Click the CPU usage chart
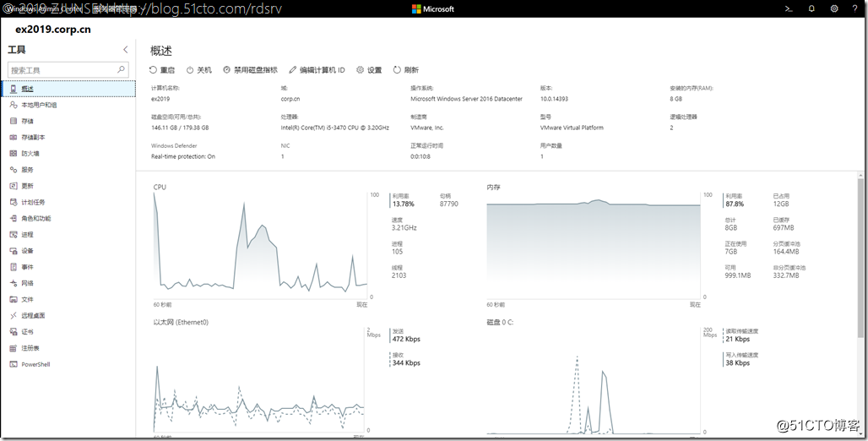Image resolution: width=868 pixels, height=441 pixels. 260,247
